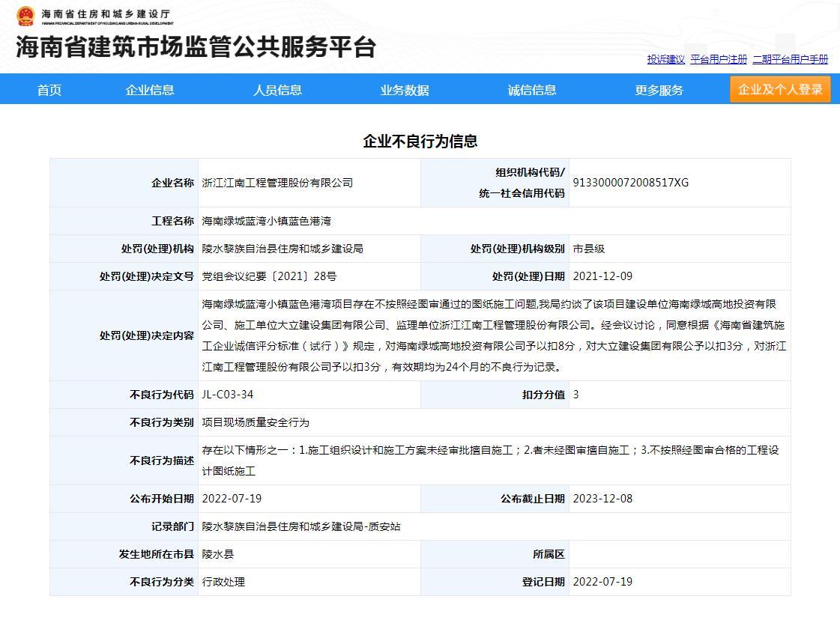
Task: Click the 企业名称 field label
Action: (172, 183)
